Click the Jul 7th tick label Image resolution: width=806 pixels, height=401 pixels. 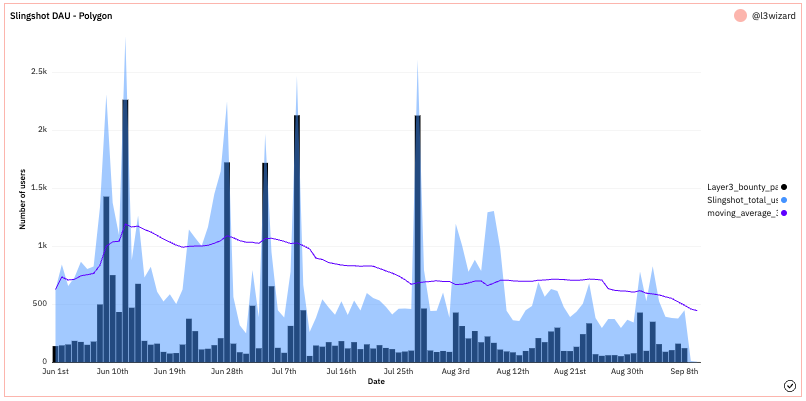pyautogui.click(x=284, y=371)
